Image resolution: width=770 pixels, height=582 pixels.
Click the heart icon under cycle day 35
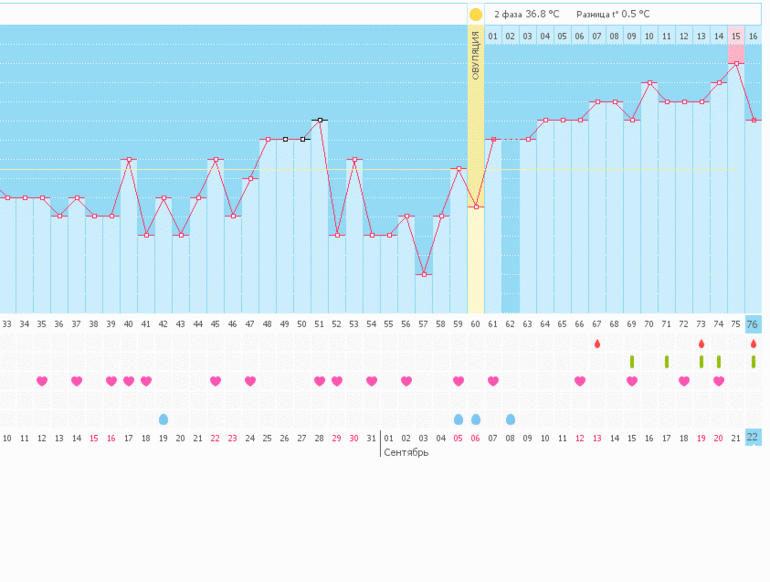click(42, 381)
